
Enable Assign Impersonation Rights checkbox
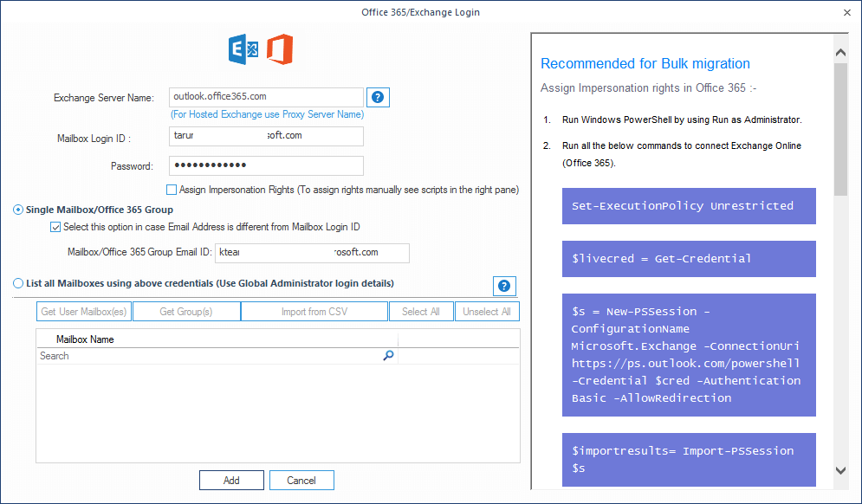pyautogui.click(x=172, y=190)
